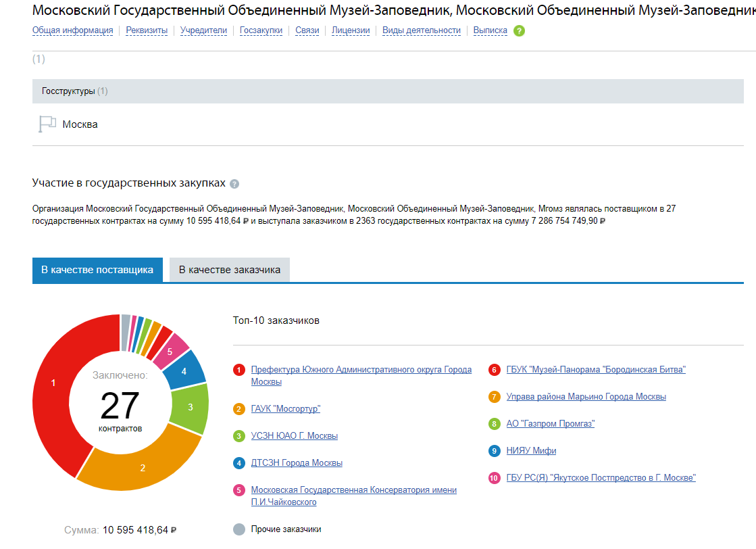Go to the Учредители section
756x549 pixels.
tap(203, 30)
